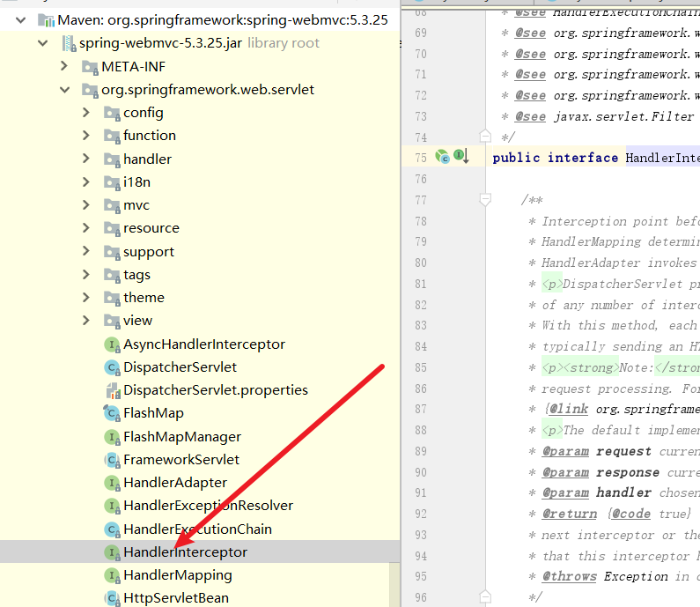
Task: Toggle the fold marker at line 74
Action: point(484,137)
